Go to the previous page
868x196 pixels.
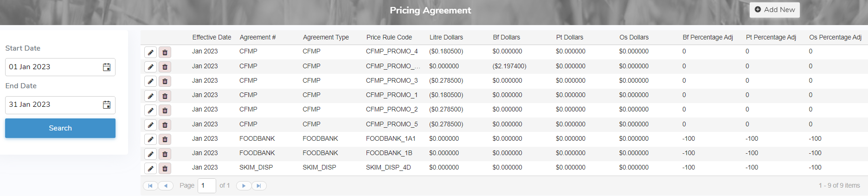click(166, 186)
